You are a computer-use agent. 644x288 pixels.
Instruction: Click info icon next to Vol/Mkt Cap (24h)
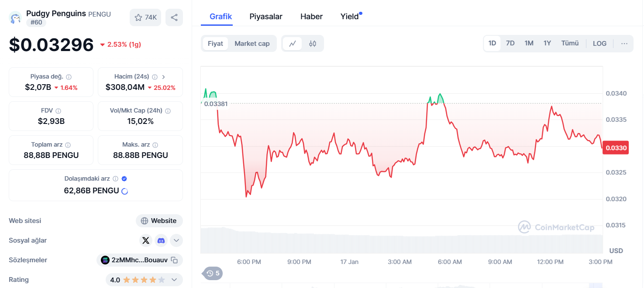168,111
